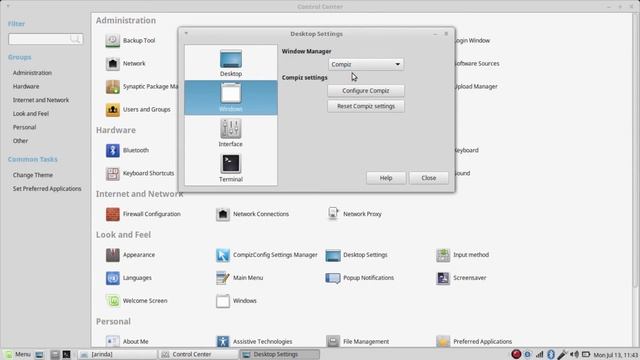640x360 pixels.
Task: Open About Me icon
Action: 112,341
